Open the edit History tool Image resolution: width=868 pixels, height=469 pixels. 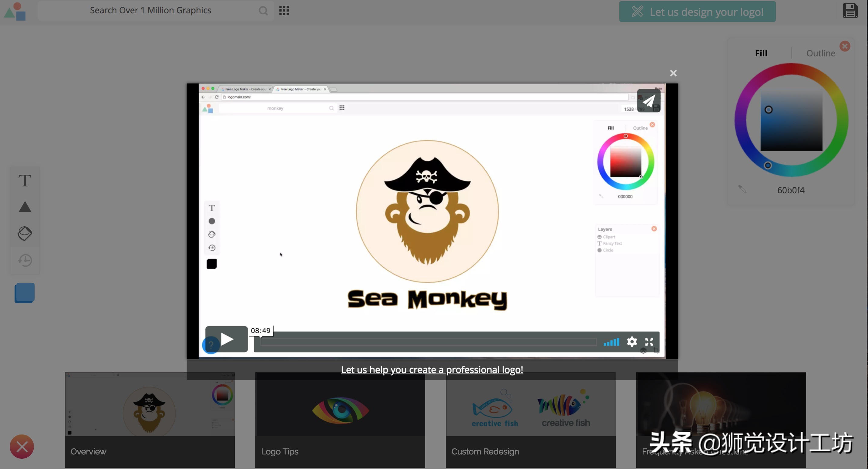(x=24, y=260)
